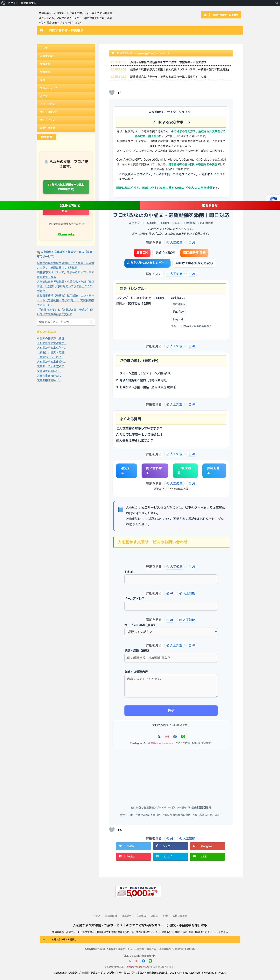Viewport: 280px width, 980px height.
Task: Expand the FAQ AIだけでは不安…という場合は？
Action: [139, 434]
